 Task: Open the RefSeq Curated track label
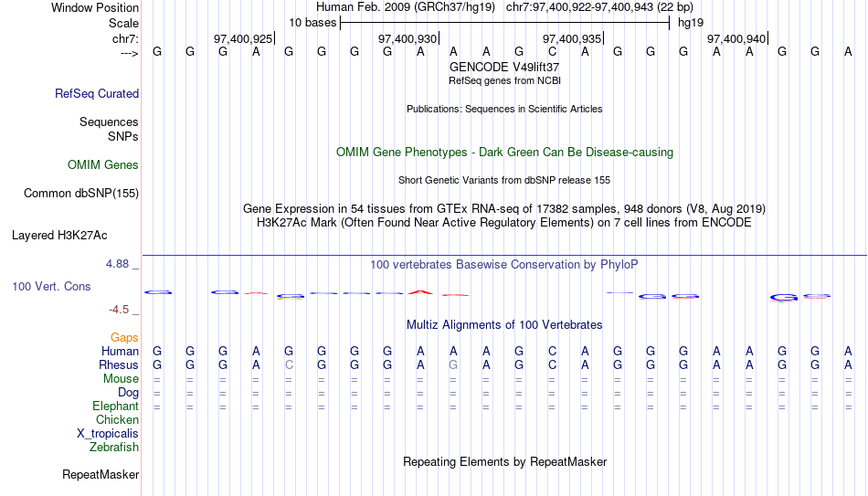click(96, 93)
